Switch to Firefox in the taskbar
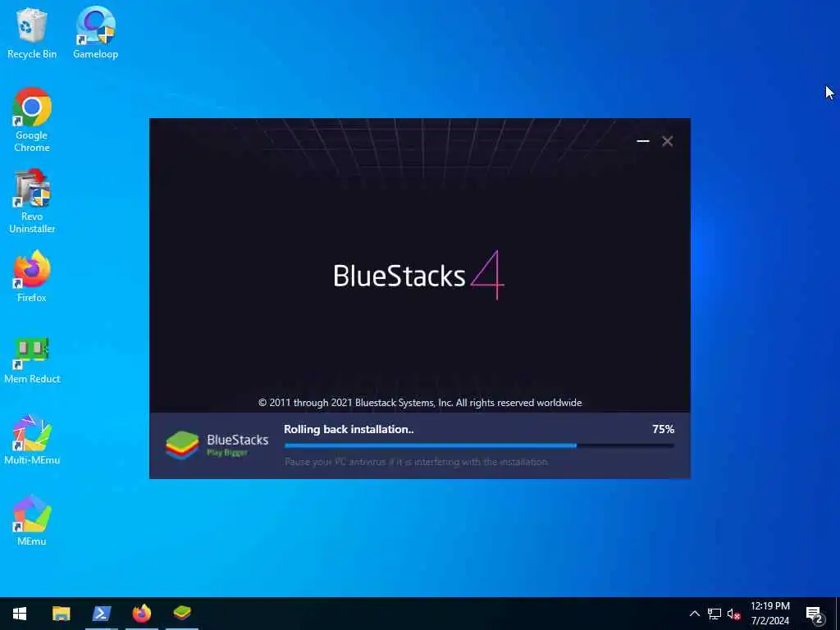 [x=141, y=614]
